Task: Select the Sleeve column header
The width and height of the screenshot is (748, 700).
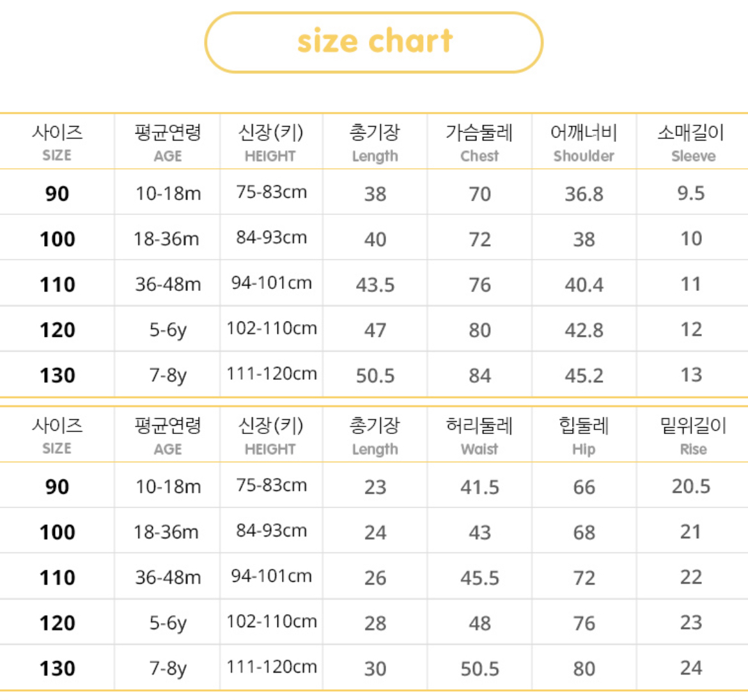Action: 692,143
